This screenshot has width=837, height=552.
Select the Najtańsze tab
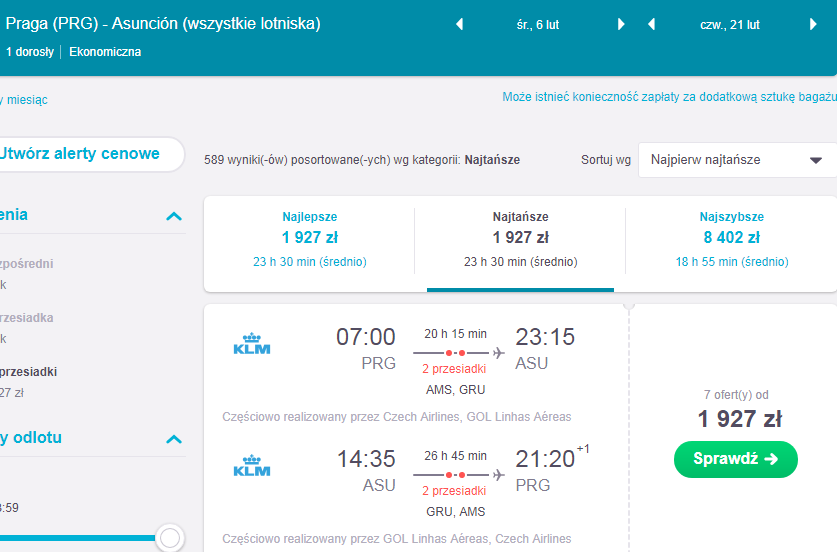(x=520, y=239)
